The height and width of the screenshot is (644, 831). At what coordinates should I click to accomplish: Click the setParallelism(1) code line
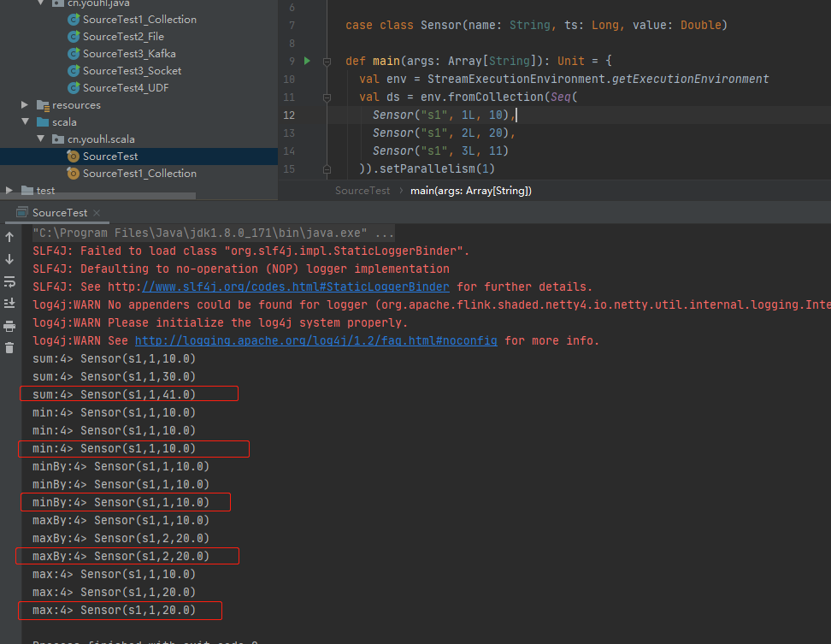pos(427,168)
